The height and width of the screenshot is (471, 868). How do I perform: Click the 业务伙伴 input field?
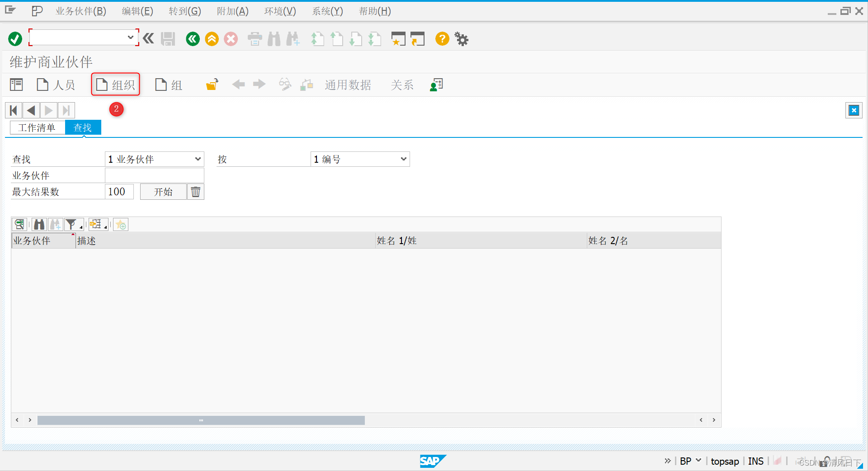[x=154, y=175]
